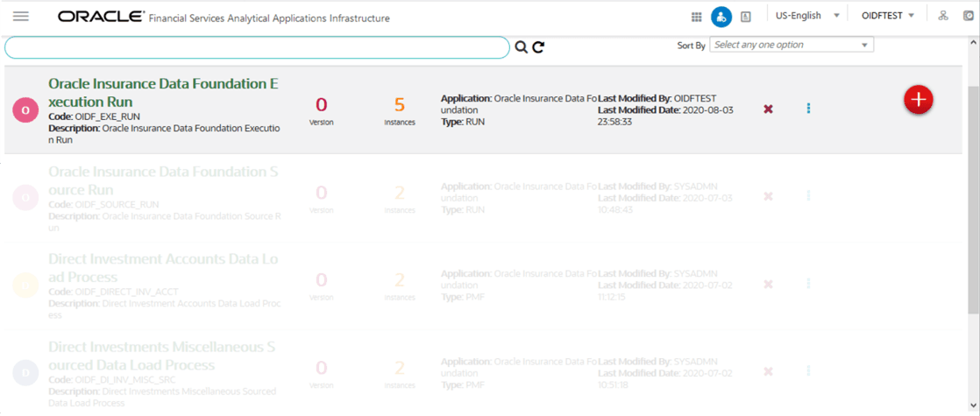The width and height of the screenshot is (980, 416).
Task: Open Oracle Insurance Data Foundation Execution Run
Action: pyautogui.click(x=163, y=93)
